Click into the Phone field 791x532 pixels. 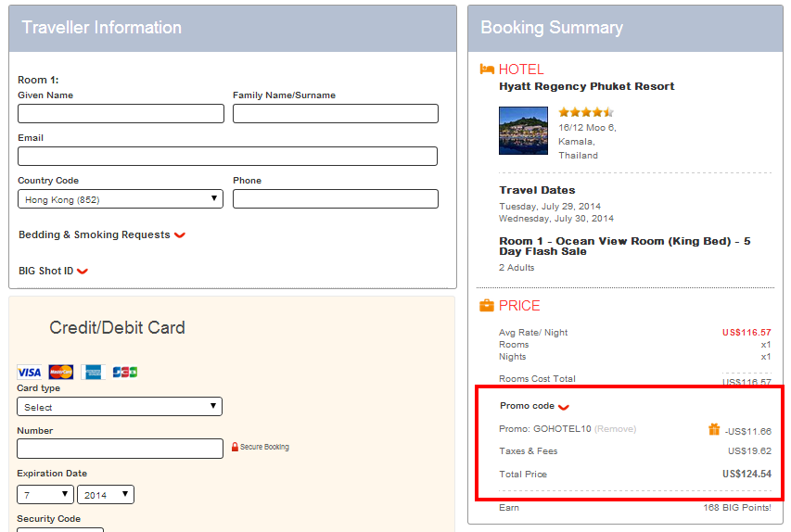click(336, 198)
